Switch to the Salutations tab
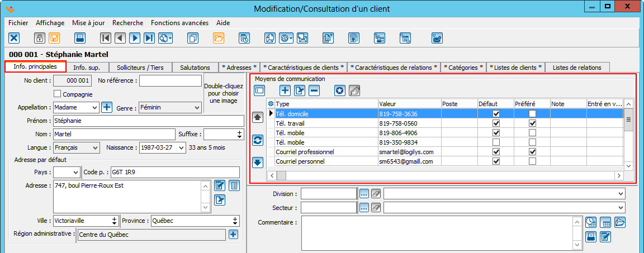 [195, 67]
